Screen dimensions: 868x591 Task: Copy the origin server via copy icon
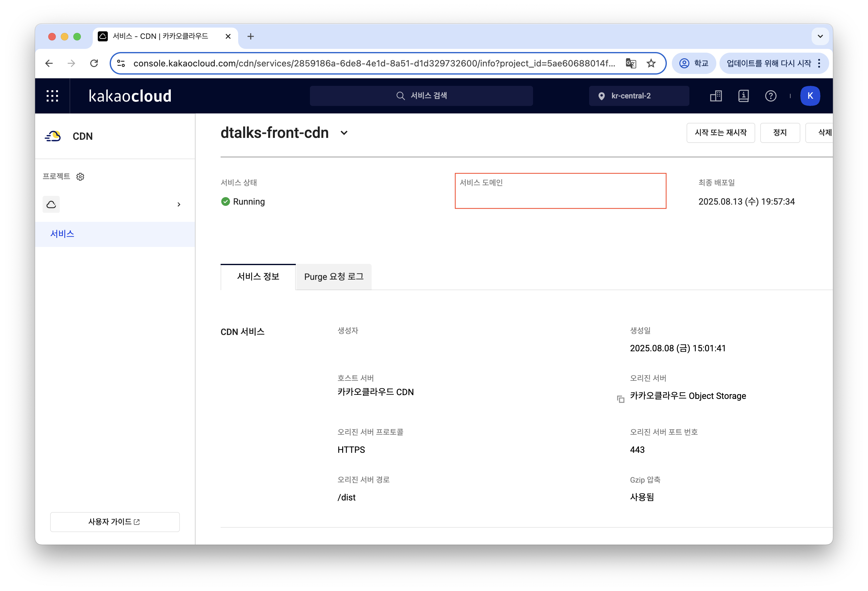coord(620,399)
